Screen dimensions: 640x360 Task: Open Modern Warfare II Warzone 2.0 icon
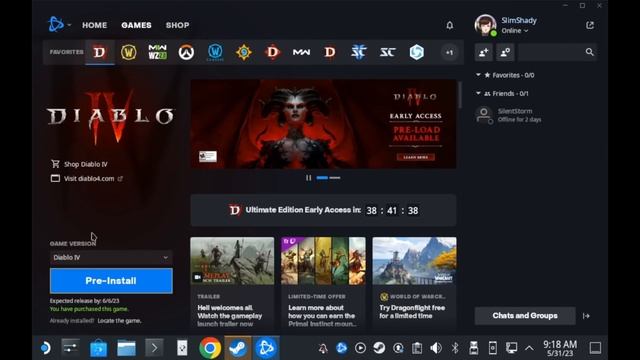[157, 52]
